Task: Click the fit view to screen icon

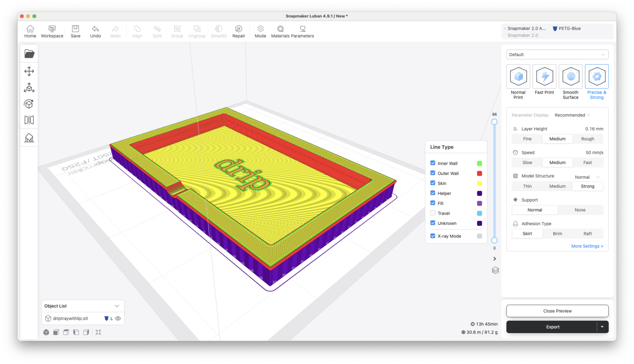Action: pos(98,332)
